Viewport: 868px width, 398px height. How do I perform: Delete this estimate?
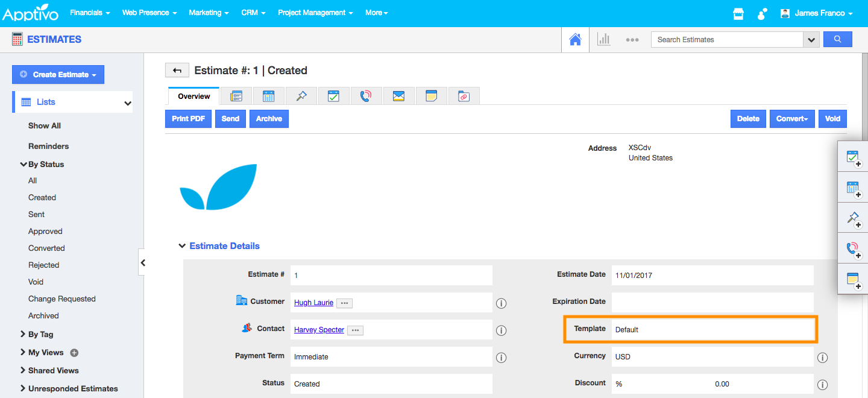pyautogui.click(x=749, y=119)
